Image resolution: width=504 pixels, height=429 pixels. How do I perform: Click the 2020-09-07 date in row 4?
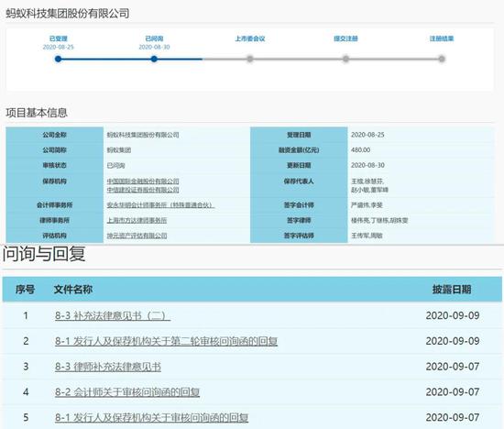pos(453,392)
